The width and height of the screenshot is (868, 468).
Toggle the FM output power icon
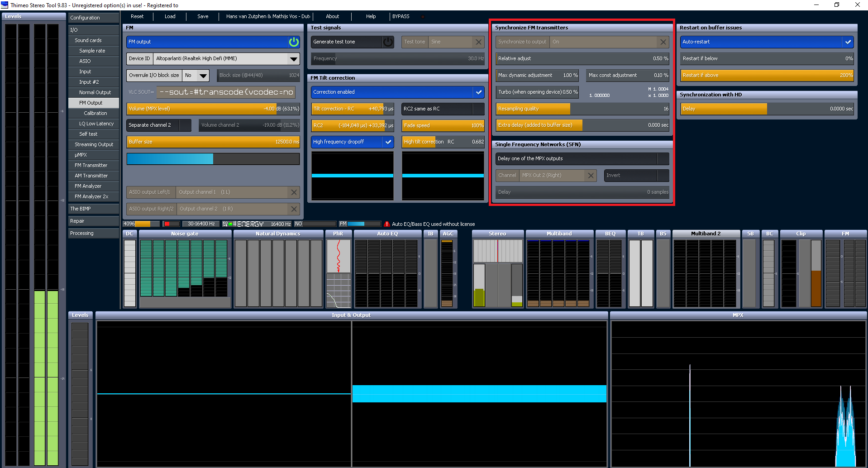click(294, 42)
